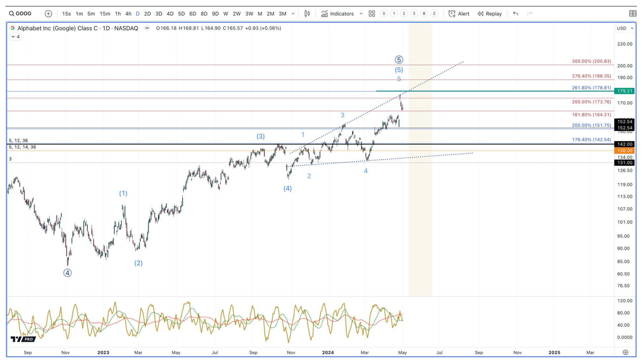Click the 261.80% (178.81) Fibonacci label
This screenshot has height=364, width=643.
(x=591, y=88)
